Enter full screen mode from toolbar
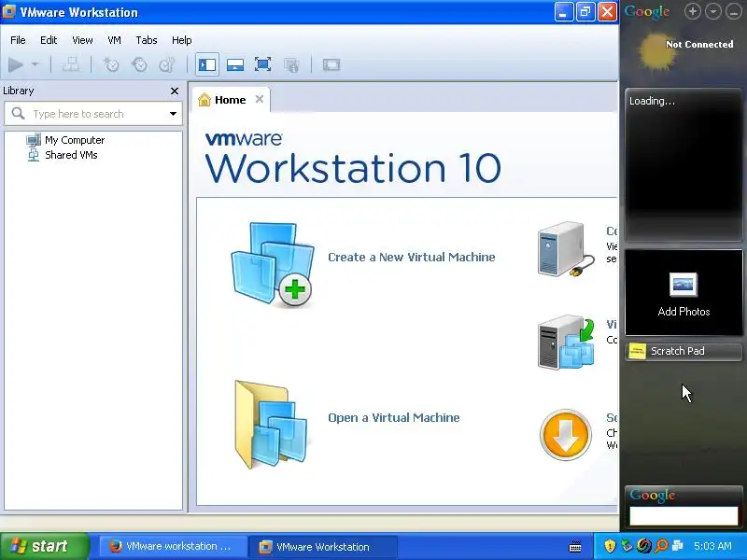The image size is (747, 560). tap(263, 64)
